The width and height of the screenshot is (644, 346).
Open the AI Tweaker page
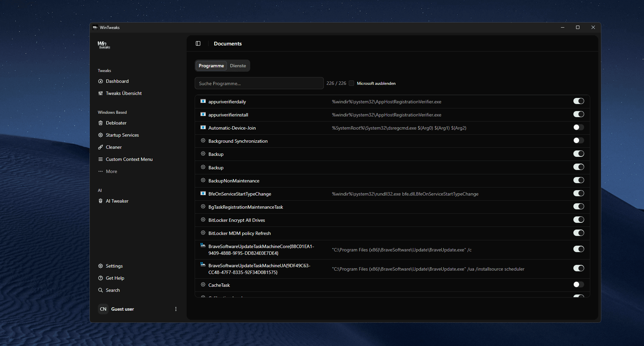pos(117,201)
